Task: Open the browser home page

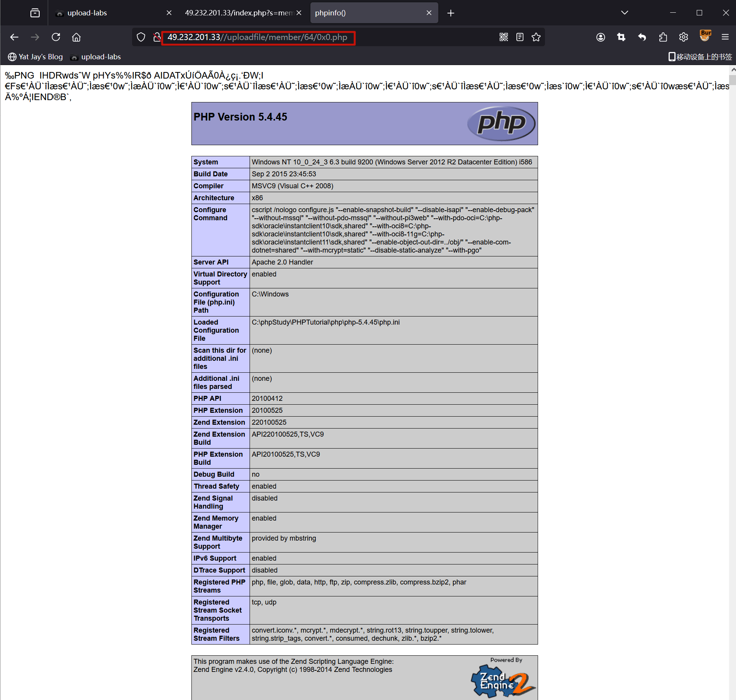Action: pos(76,37)
